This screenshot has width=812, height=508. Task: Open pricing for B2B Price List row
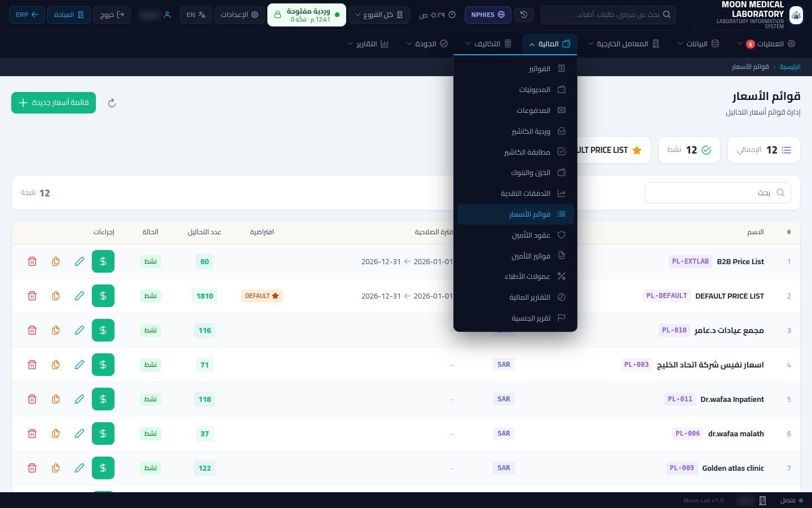pos(103,261)
